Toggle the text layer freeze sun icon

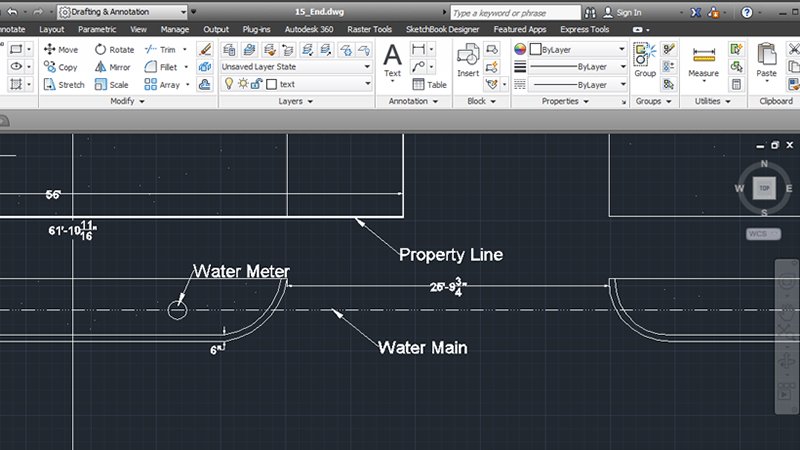click(x=242, y=85)
